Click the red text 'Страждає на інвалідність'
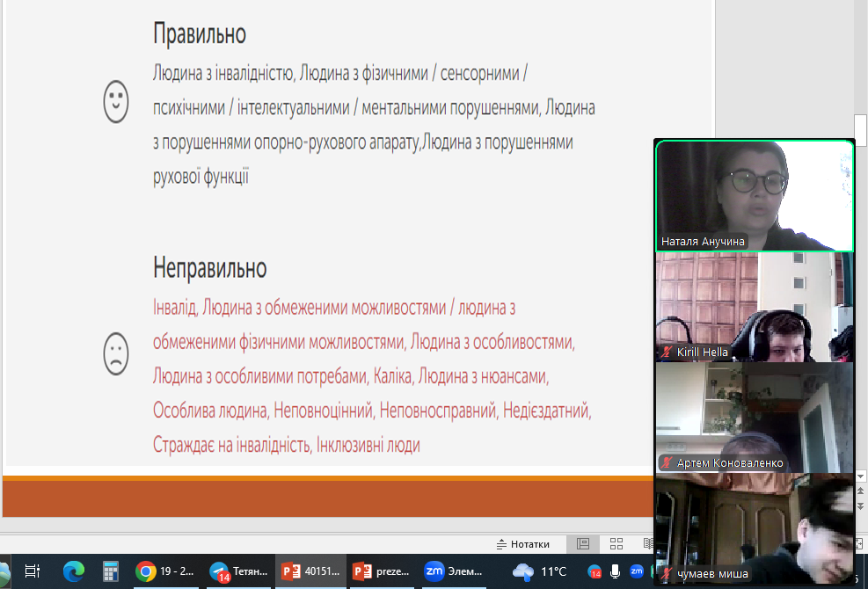The height and width of the screenshot is (589, 868). click(231, 445)
